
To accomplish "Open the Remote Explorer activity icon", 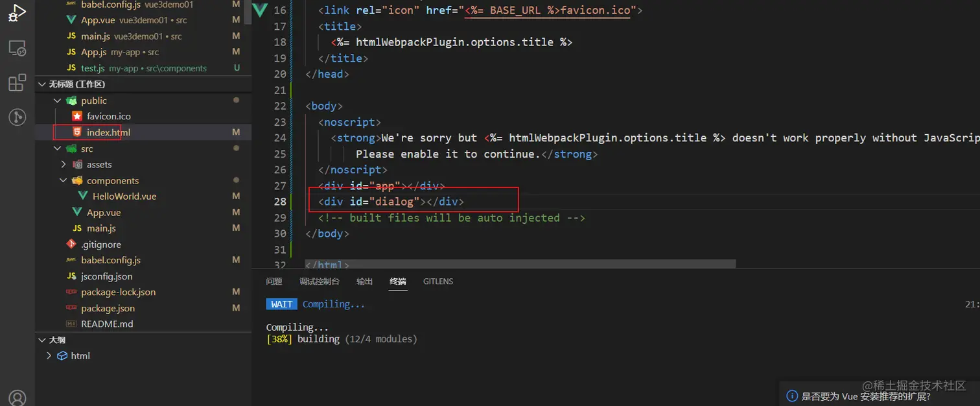I will pyautogui.click(x=17, y=48).
